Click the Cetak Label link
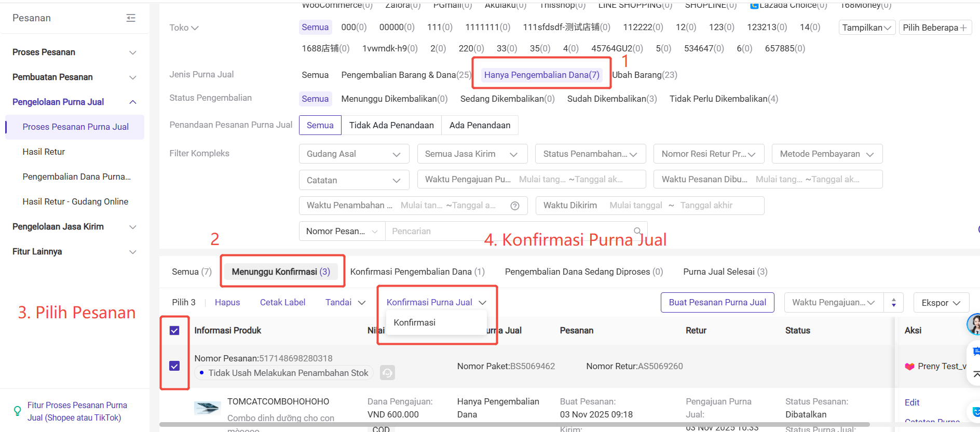This screenshot has width=980, height=432. pos(282,303)
